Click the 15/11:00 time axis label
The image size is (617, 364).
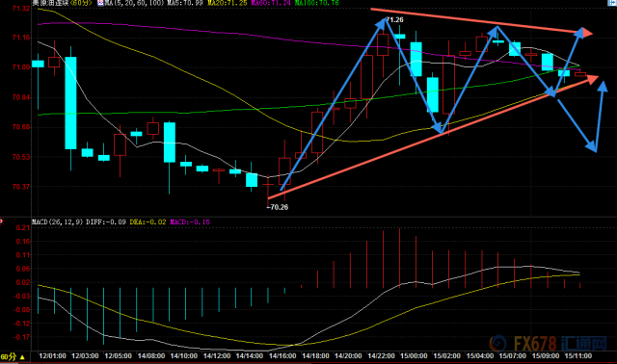pos(578,355)
